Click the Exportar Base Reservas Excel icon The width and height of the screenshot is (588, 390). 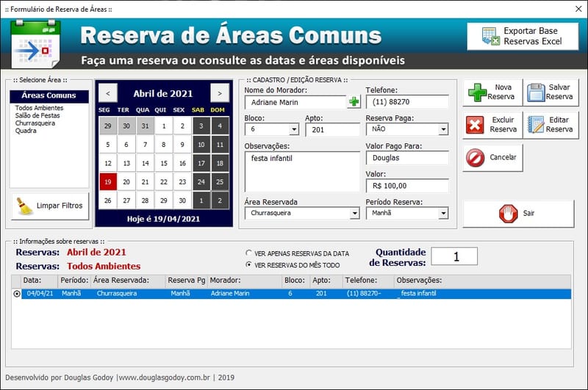click(490, 37)
